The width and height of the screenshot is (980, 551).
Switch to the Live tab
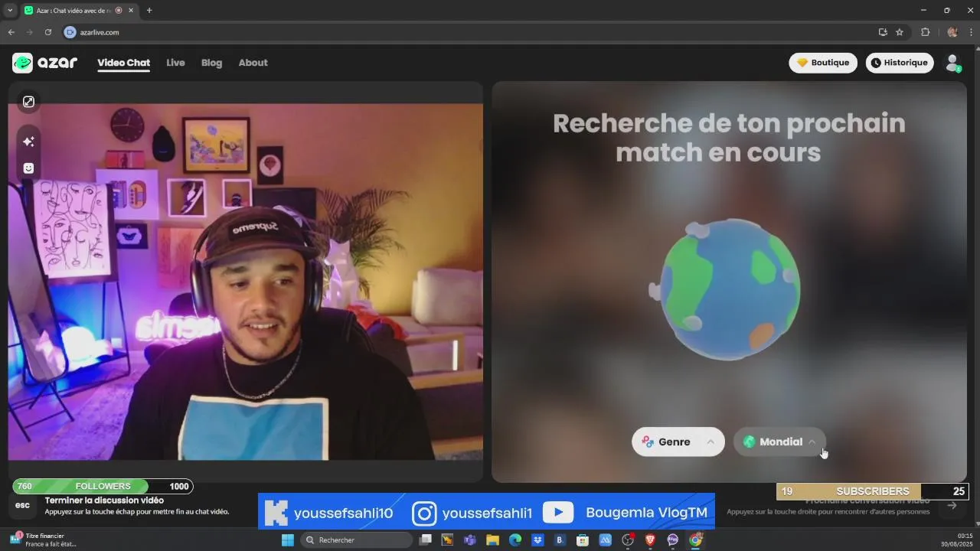coord(175,63)
